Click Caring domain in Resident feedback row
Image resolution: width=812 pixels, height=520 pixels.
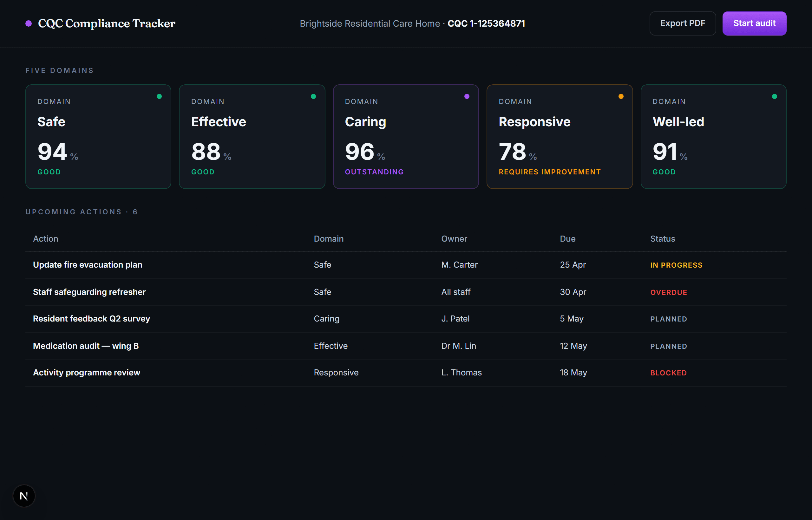[327, 319]
